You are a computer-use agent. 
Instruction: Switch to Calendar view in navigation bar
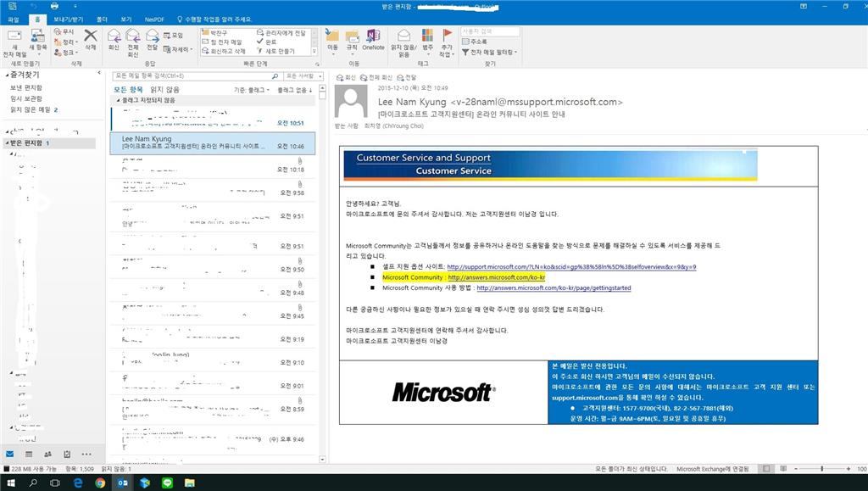(29, 454)
